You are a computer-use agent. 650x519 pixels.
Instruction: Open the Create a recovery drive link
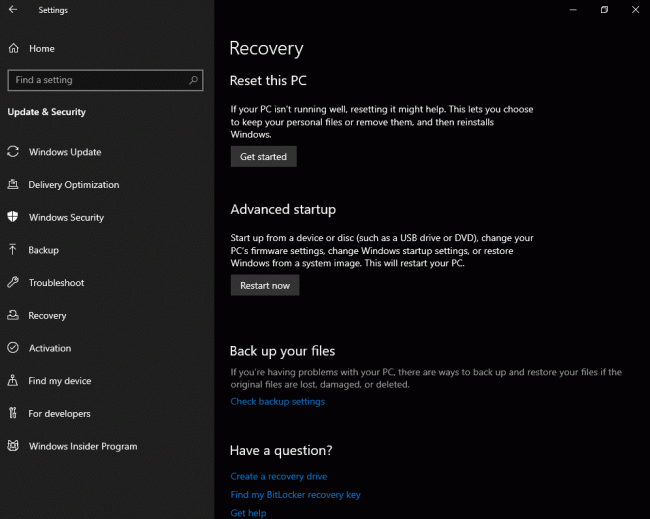tap(278, 476)
